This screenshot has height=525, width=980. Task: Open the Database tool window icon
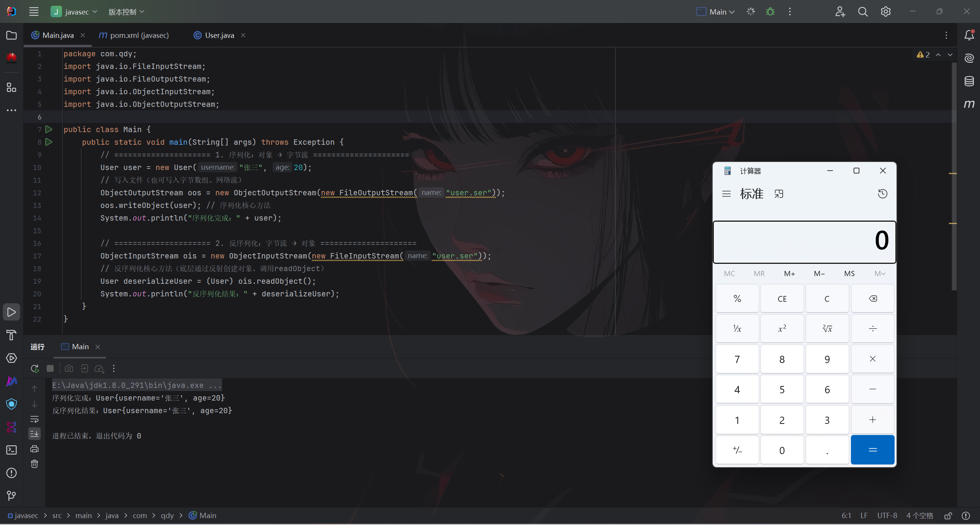[x=969, y=81]
